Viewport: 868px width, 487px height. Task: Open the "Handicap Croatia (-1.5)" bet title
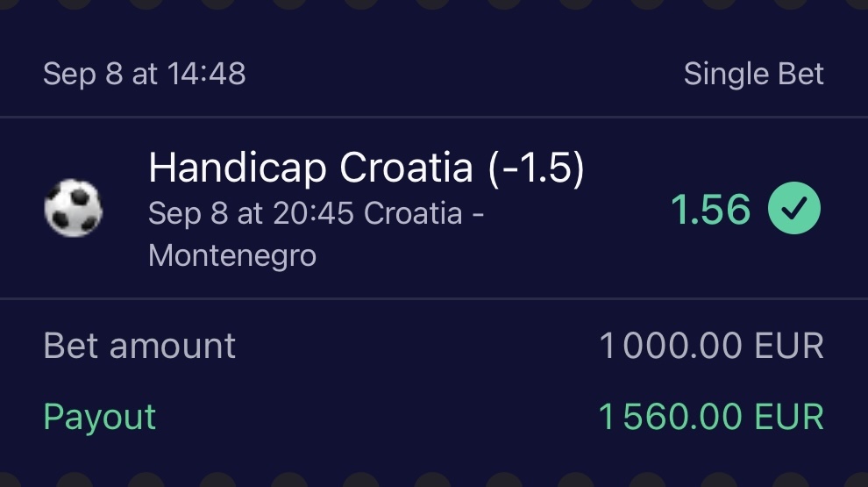click(366, 167)
